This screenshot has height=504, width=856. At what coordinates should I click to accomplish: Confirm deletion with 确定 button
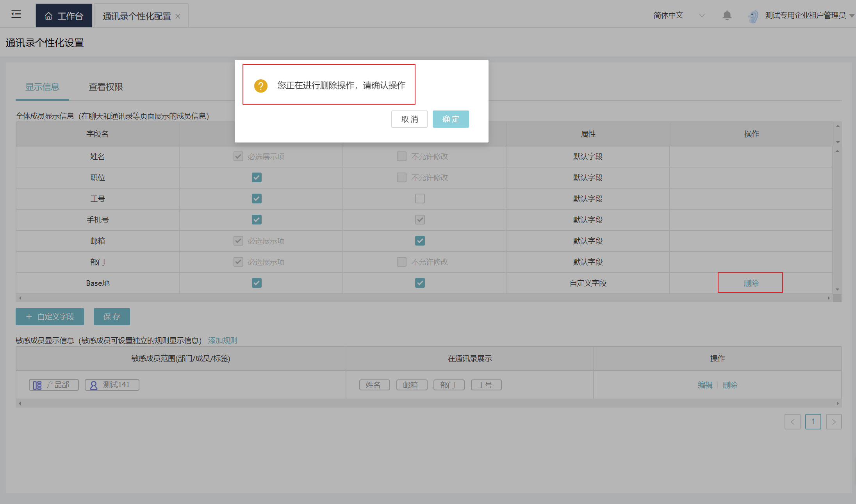[x=451, y=119]
